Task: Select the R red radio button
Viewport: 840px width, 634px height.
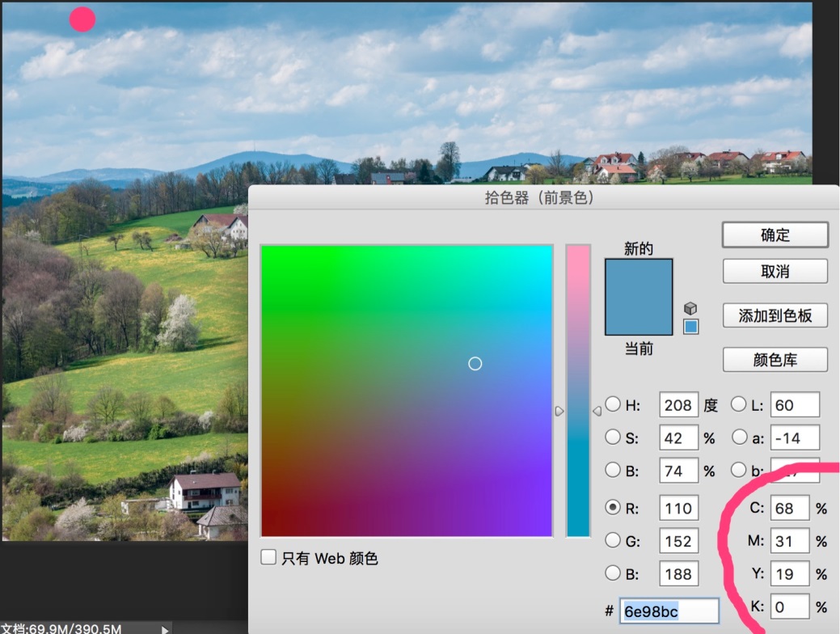Action: point(613,507)
